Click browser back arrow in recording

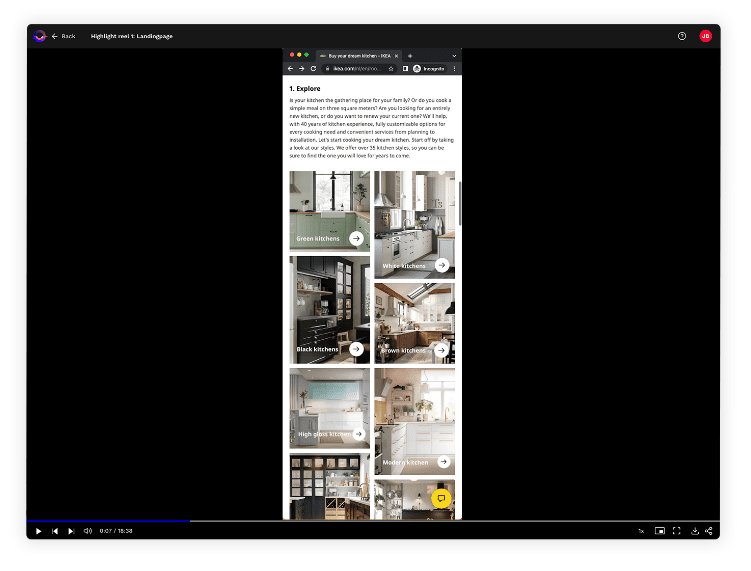(x=290, y=69)
